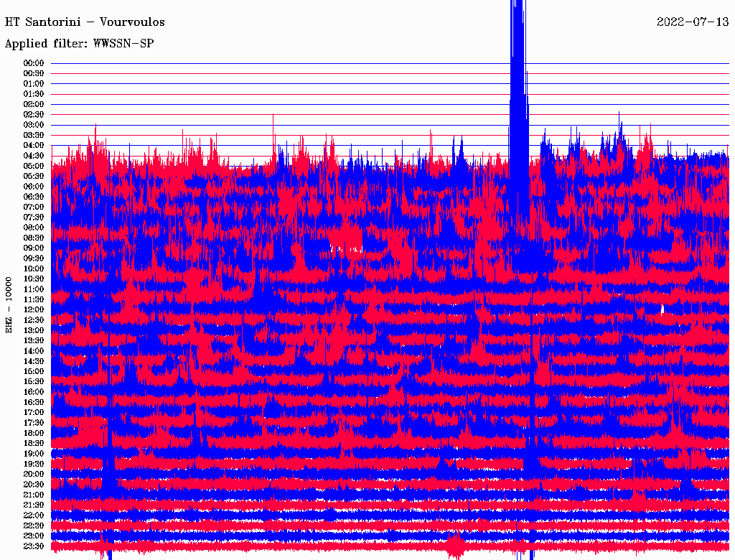735x560 pixels.
Task: Select the 04:30 time row label
Action: [34, 156]
